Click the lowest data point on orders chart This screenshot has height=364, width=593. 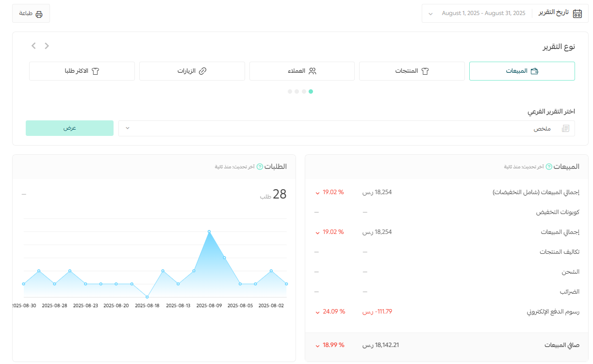pos(147,297)
